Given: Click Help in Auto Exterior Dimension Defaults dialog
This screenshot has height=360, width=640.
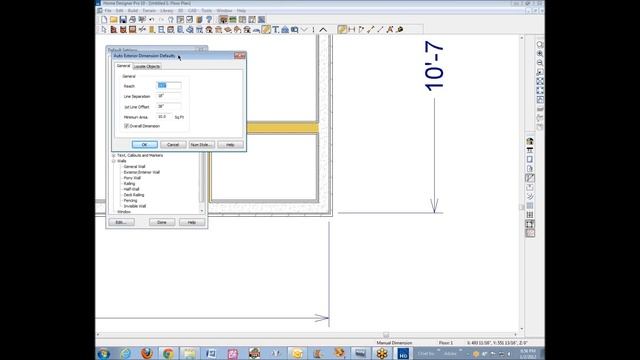Looking at the screenshot, I should tap(230, 145).
